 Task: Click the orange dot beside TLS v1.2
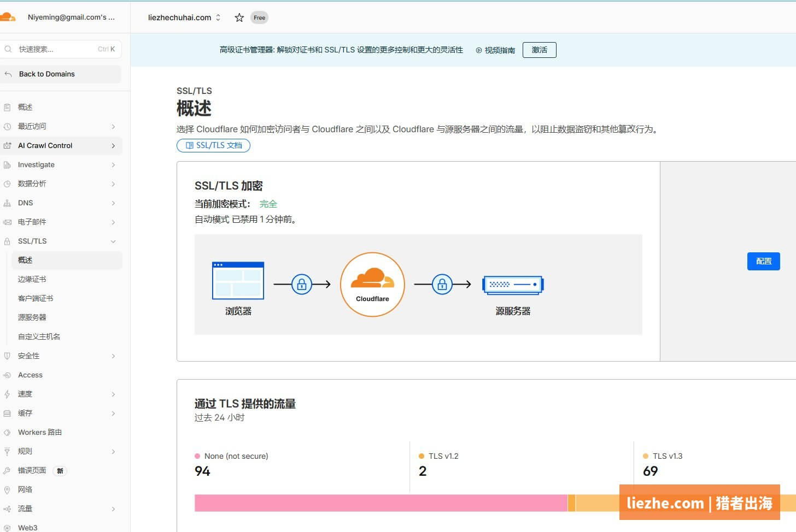point(422,456)
